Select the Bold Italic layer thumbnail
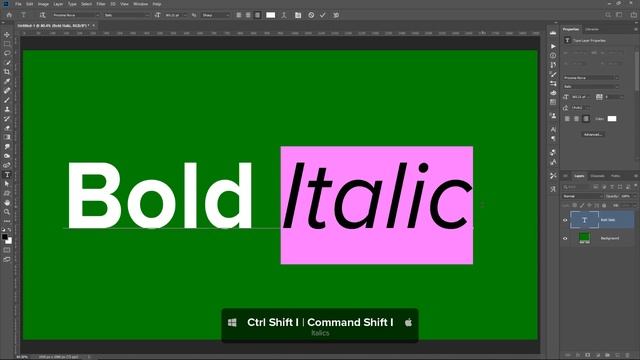The width and height of the screenshot is (640, 360). [584, 220]
